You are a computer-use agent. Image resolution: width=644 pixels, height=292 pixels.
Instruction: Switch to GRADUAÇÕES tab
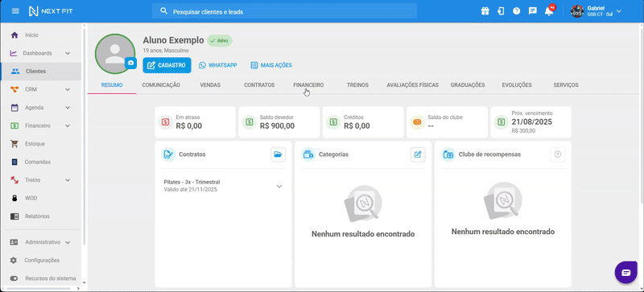click(468, 85)
